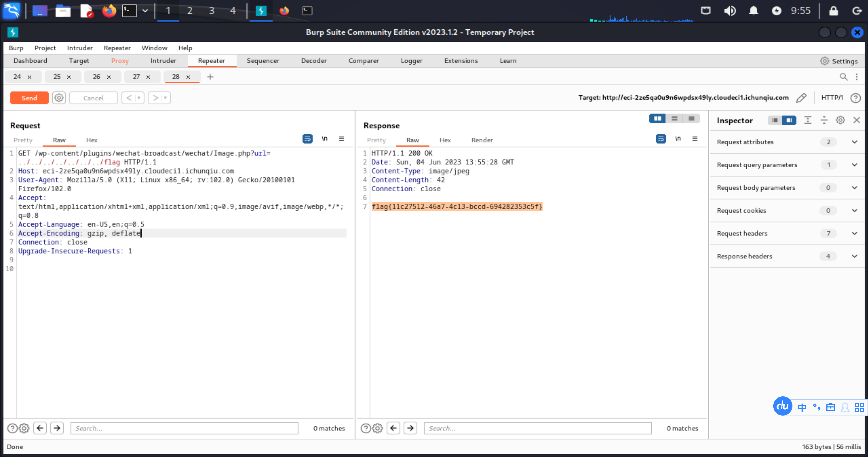Open Burp Settings
This screenshot has width=868, height=457.
pyautogui.click(x=839, y=61)
